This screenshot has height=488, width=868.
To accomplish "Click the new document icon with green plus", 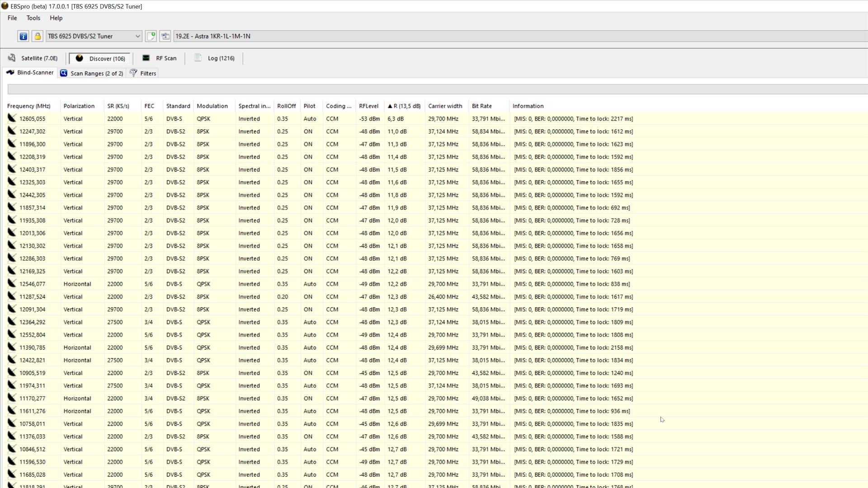I will click(x=151, y=36).
